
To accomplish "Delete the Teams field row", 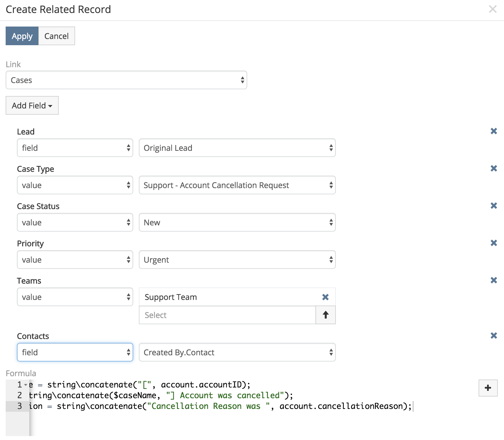I will click(494, 280).
